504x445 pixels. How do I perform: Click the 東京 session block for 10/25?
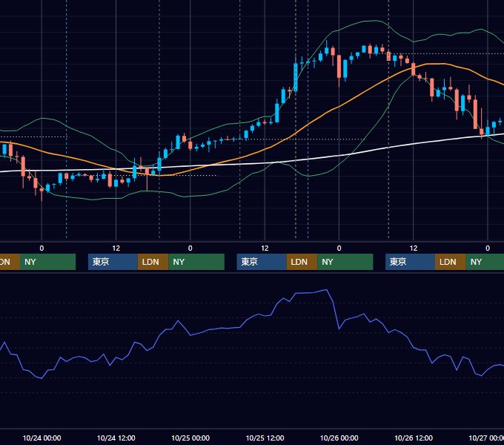(x=262, y=262)
